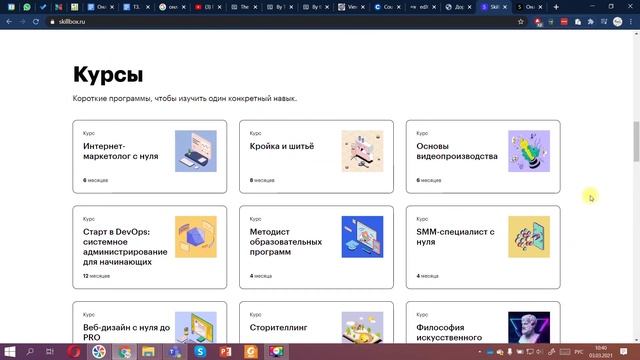This screenshot has width=640, height=360.
Task: Open the 'Сторителлинг' course card
Action: tap(316, 322)
